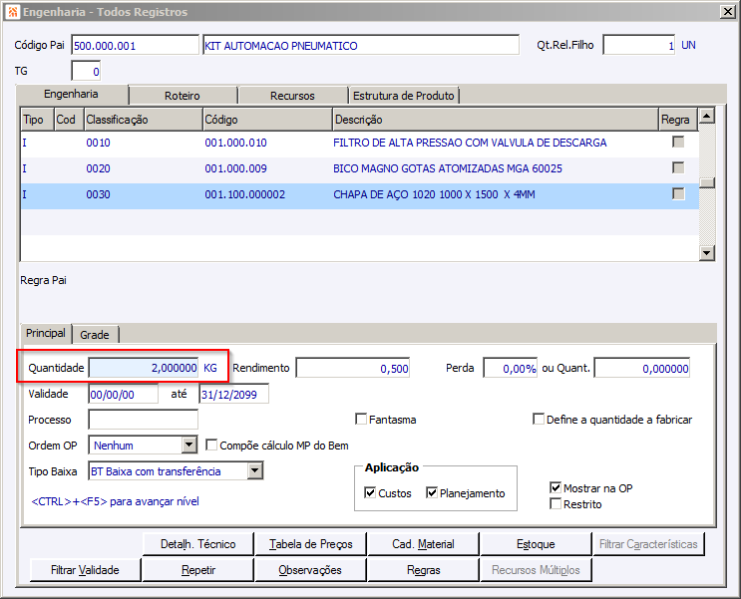The height and width of the screenshot is (599, 741).
Task: Click the application icon in the title bar
Action: click(x=12, y=12)
